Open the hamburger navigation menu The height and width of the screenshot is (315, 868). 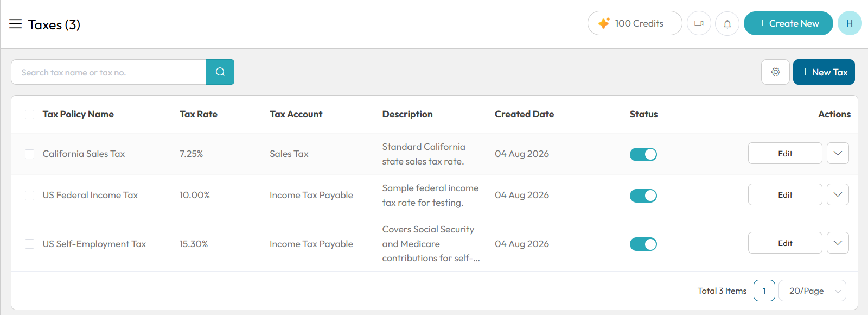(x=15, y=24)
